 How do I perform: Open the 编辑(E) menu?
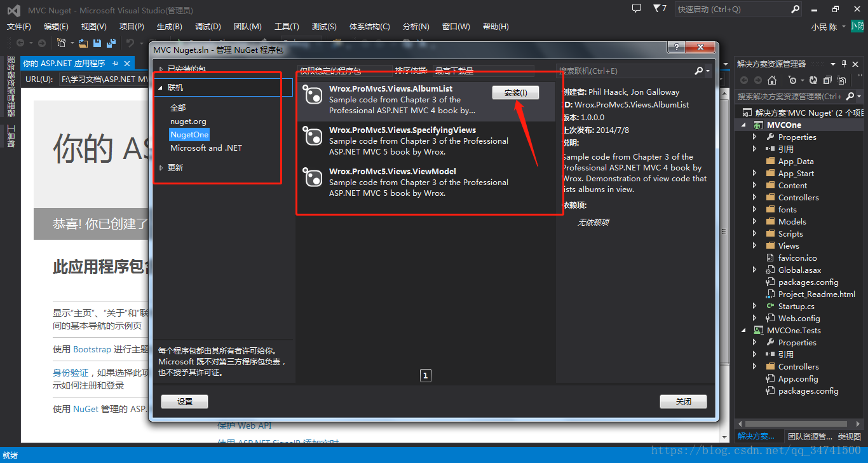[x=56, y=27]
